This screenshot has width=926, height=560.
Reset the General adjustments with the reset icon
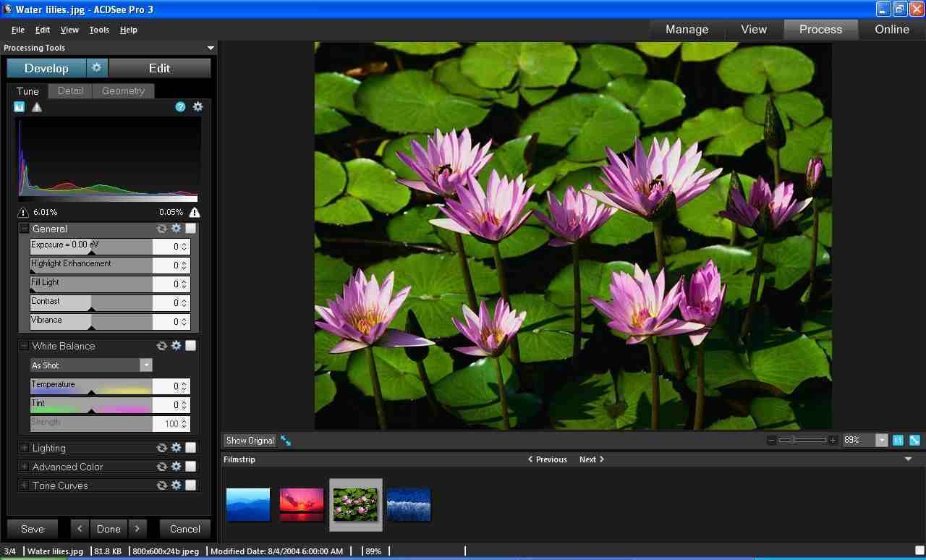(162, 228)
